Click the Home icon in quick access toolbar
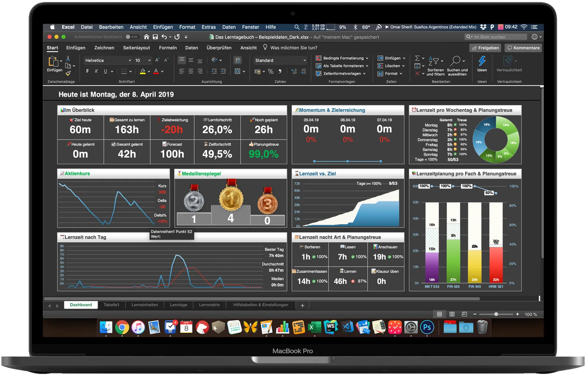Viewport: 588px width, 376px height. point(147,37)
